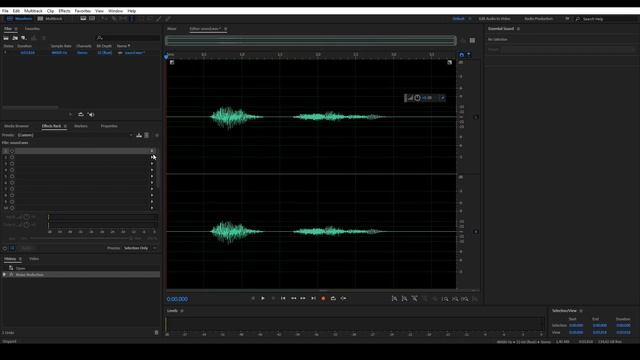Switch to the Properties tab
The image size is (640, 360).
pyautogui.click(x=109, y=126)
